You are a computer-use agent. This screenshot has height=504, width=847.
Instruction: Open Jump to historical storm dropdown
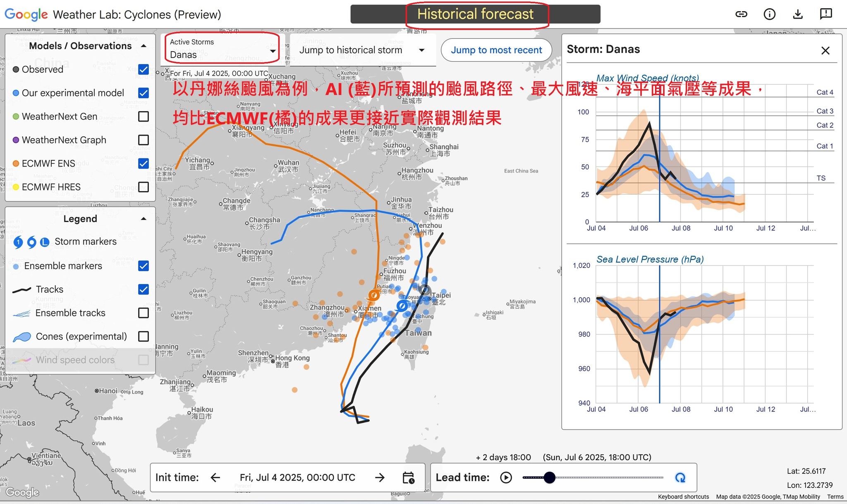click(363, 50)
